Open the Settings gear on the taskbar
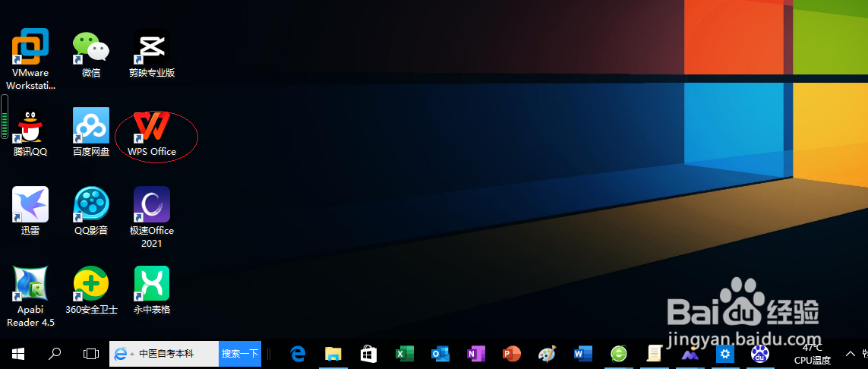Image resolution: width=868 pixels, height=369 pixels. coord(724,354)
